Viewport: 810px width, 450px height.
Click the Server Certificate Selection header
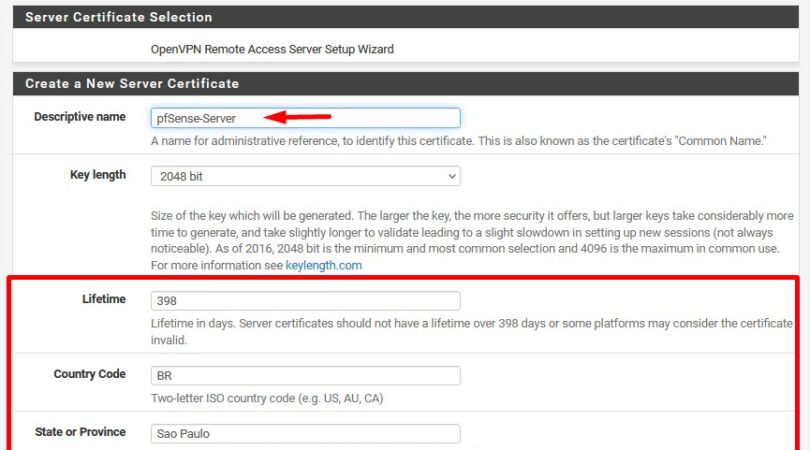118,17
